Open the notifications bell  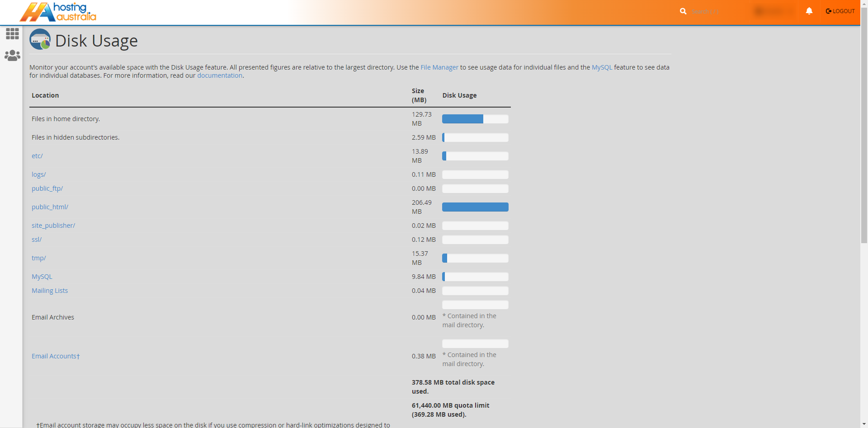[809, 11]
